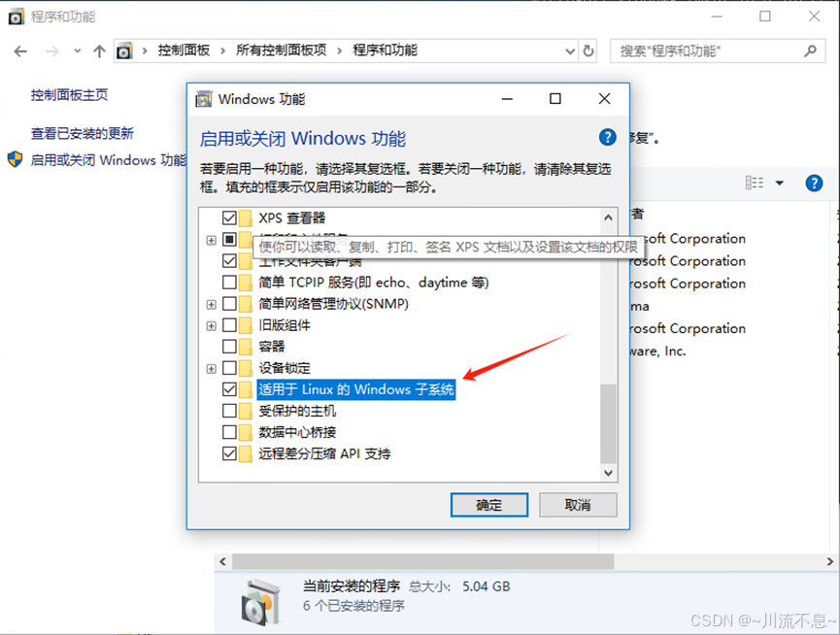Click the 搜索"程序和功能" search field
The width and height of the screenshot is (840, 635).
707,51
